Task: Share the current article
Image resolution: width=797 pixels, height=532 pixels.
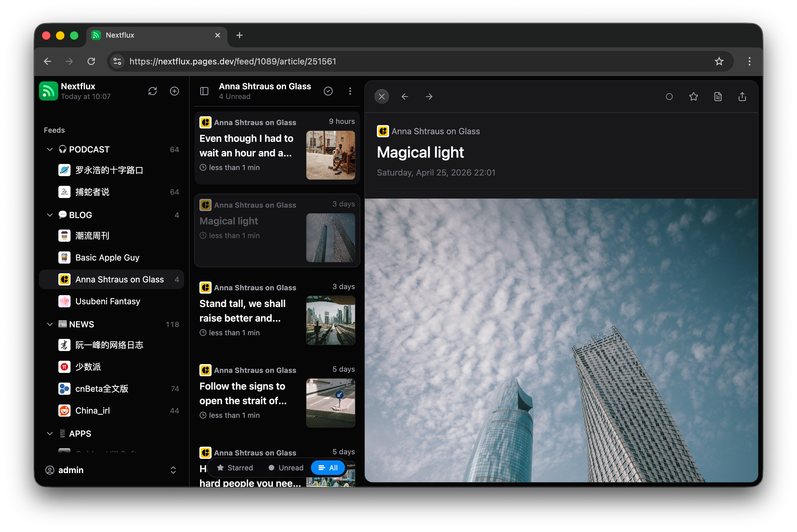Action: [x=742, y=97]
